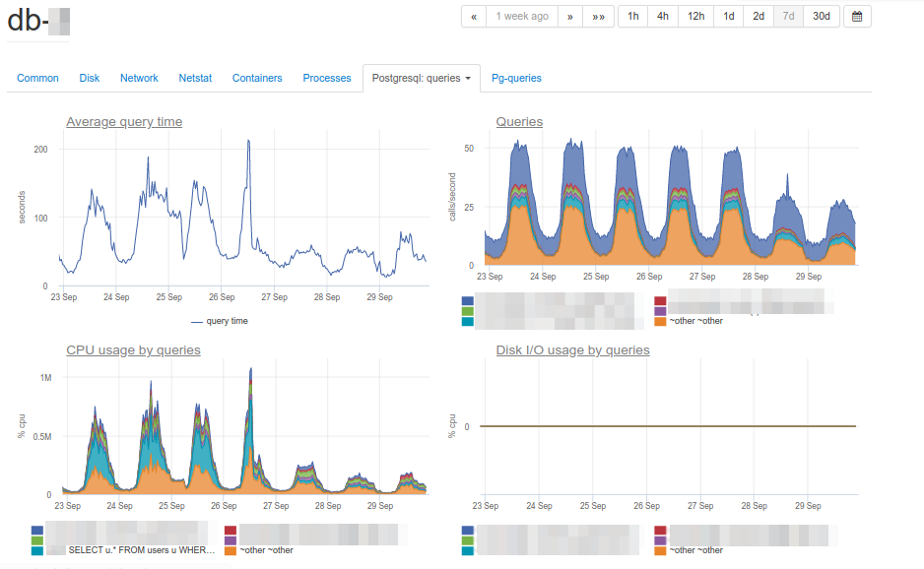Click the Queries chart title
The height and width of the screenshot is (569, 924).
[x=519, y=122]
